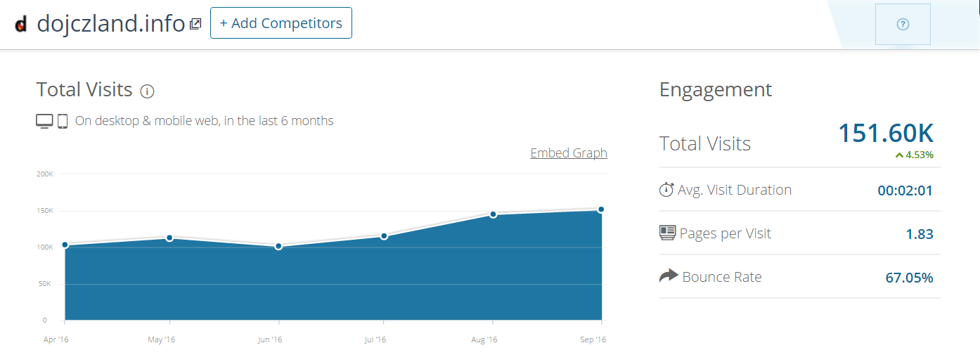980x362 pixels.
Task: Click the 151.60K total visits value
Action: 885,133
